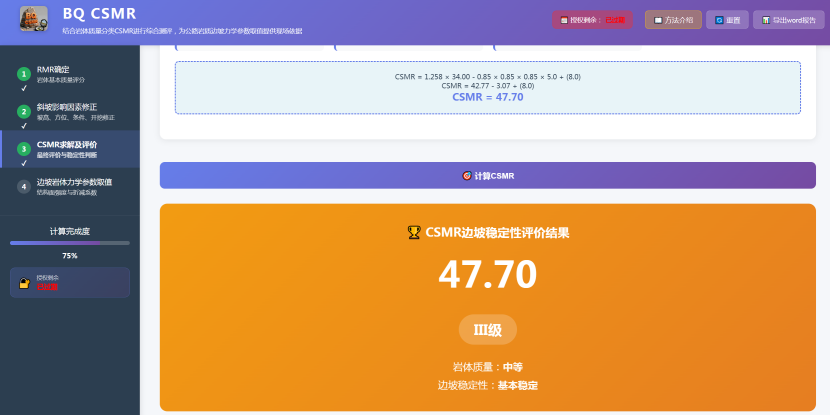Go to 斜坡影响因素修正 step
831x415 pixels.
tap(70, 112)
